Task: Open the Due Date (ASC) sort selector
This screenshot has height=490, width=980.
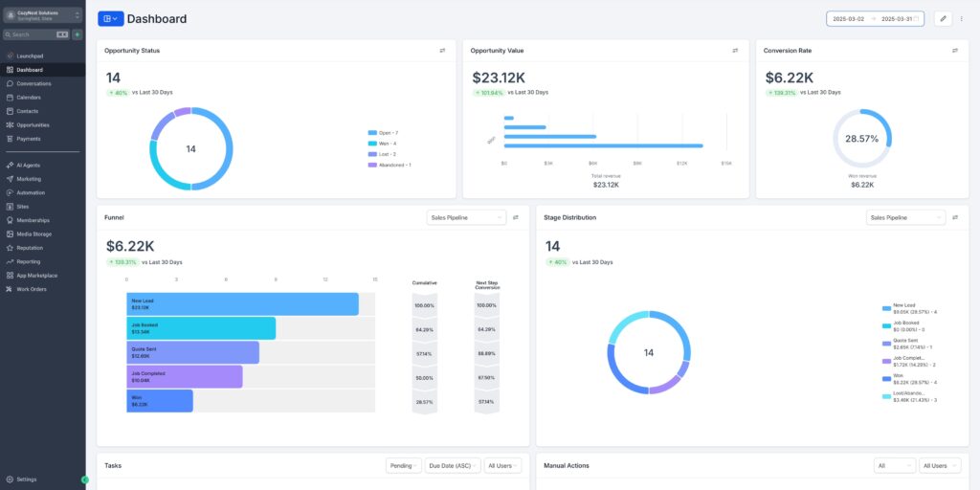Action: pos(453,466)
